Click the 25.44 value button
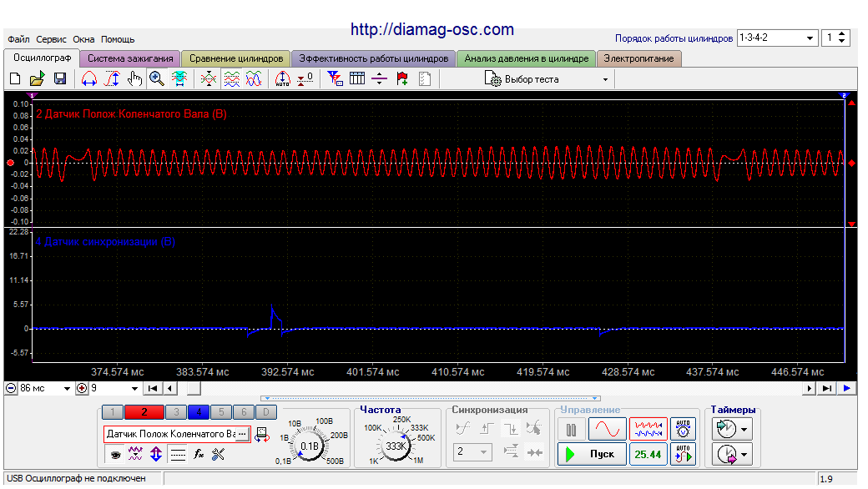Viewport: 868px width, 489px height. (x=648, y=455)
